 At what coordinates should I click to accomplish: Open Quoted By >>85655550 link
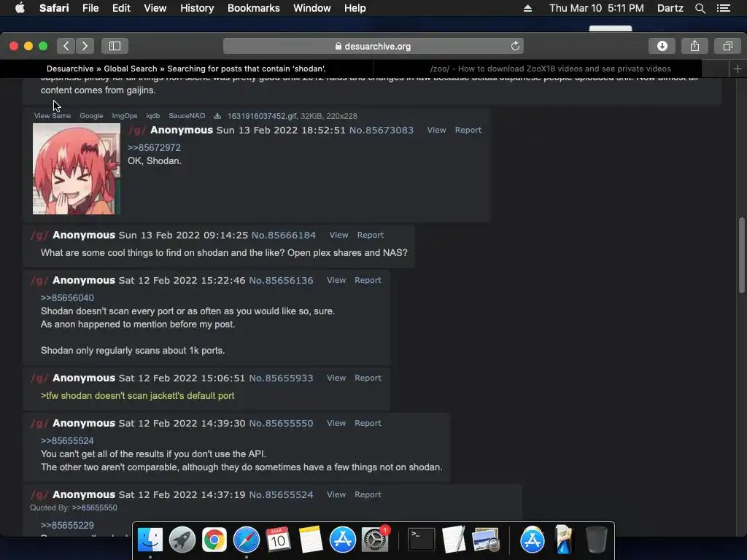pyautogui.click(x=94, y=507)
